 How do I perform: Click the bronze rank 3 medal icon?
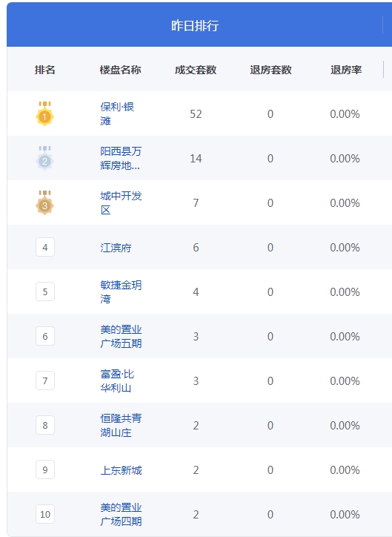(44, 202)
